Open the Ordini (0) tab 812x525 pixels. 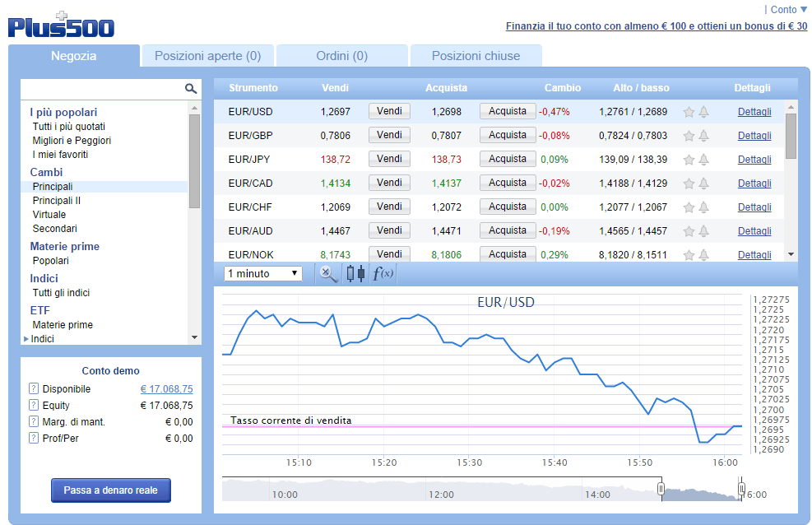pyautogui.click(x=341, y=56)
